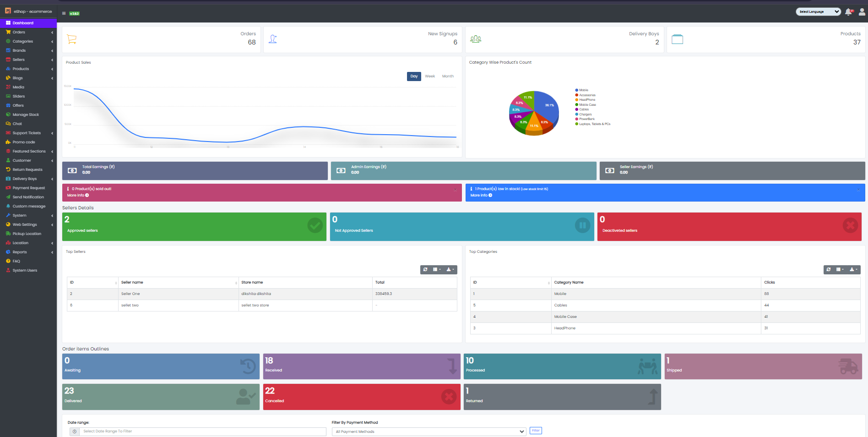Dismiss the low in stock alert

point(858,190)
